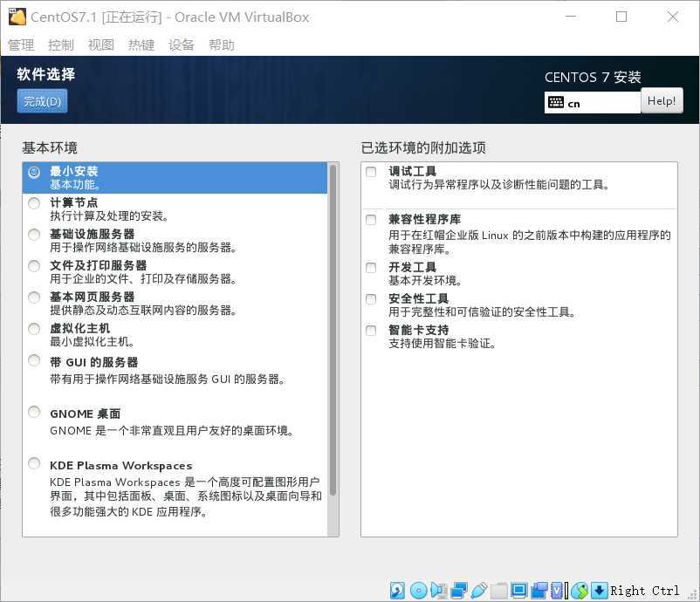Click the 执行计算及处理的安装 description

pyautogui.click(x=109, y=216)
